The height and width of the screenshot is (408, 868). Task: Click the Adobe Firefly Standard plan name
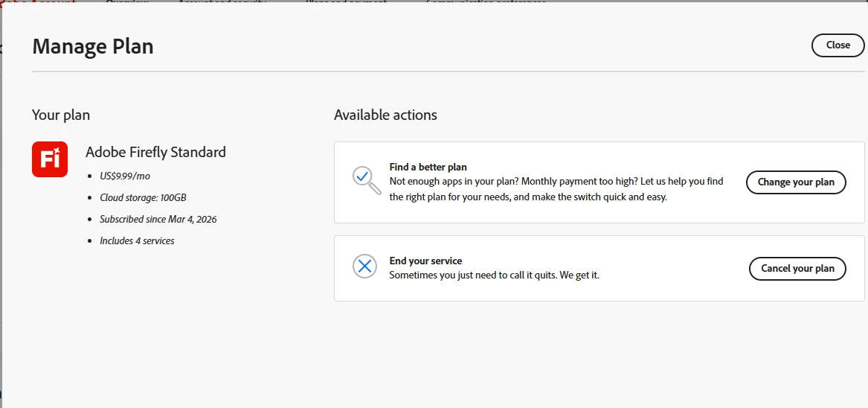point(155,152)
